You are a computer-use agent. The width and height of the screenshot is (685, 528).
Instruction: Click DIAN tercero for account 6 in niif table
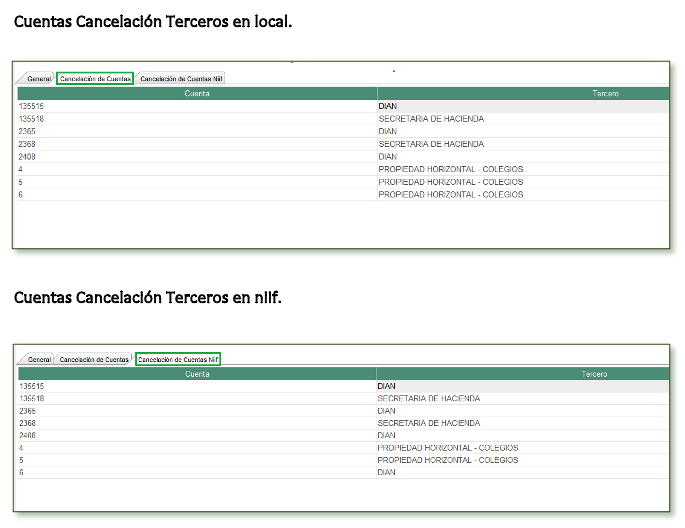(x=386, y=472)
